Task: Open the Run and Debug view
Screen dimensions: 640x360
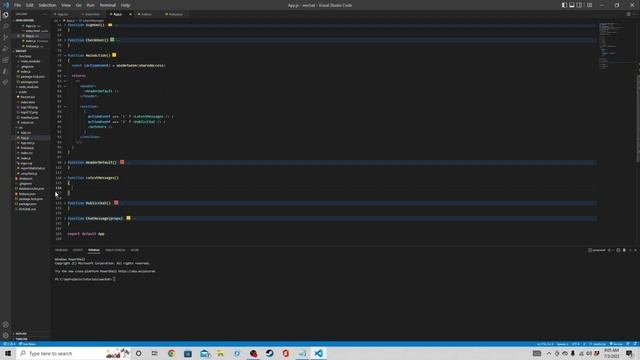Action: (x=5, y=49)
